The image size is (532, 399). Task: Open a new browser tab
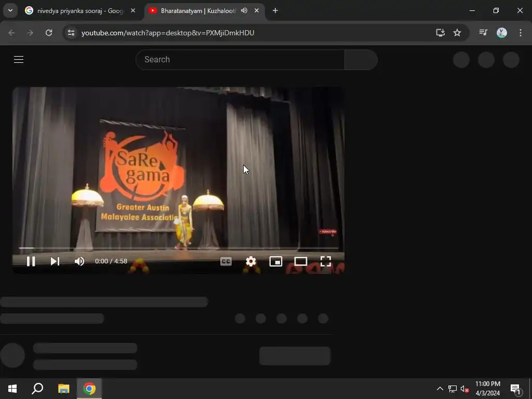[275, 10]
